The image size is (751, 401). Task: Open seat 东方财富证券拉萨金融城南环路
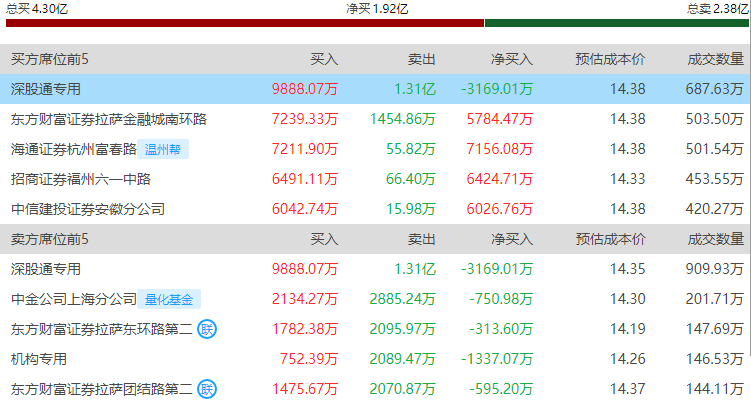109,119
